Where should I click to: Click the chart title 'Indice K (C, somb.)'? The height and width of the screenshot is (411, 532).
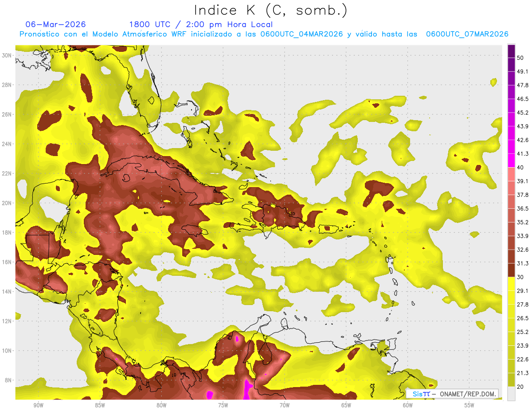tap(271, 10)
